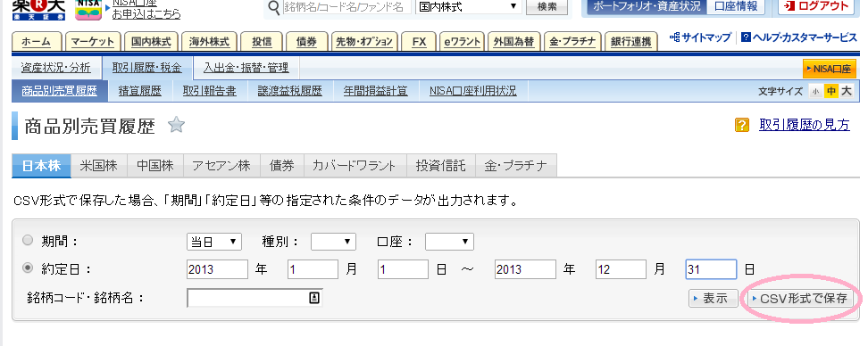Click the 表示 button

(x=713, y=299)
